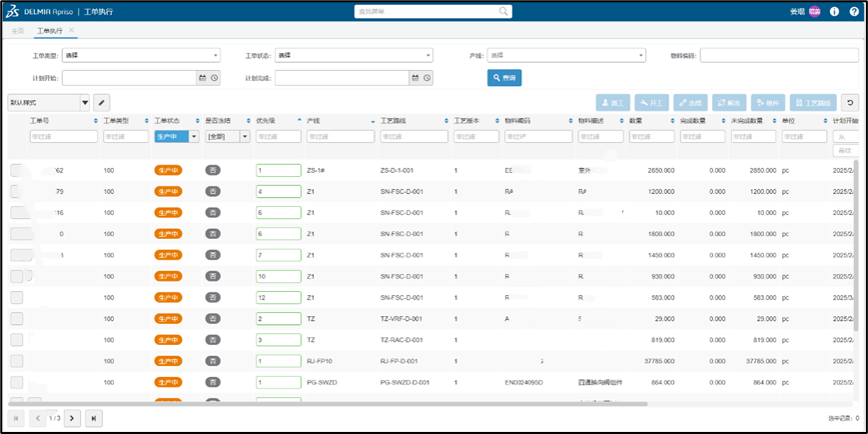The width and height of the screenshot is (868, 434).
Task: Click the 冻结 button
Action: point(690,103)
